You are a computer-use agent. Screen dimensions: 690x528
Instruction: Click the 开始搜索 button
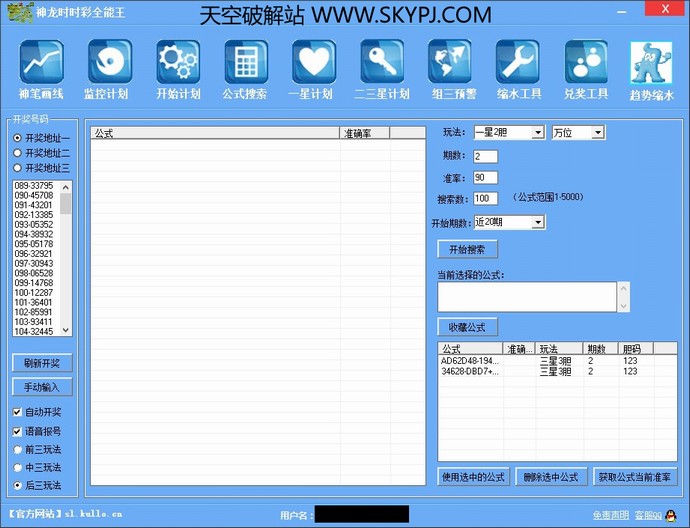click(467, 249)
